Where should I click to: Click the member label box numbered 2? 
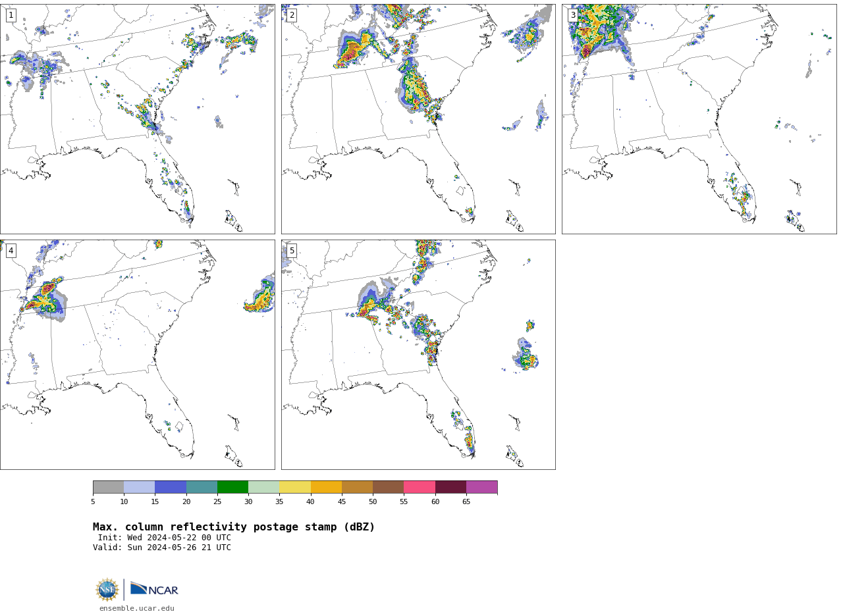[292, 15]
